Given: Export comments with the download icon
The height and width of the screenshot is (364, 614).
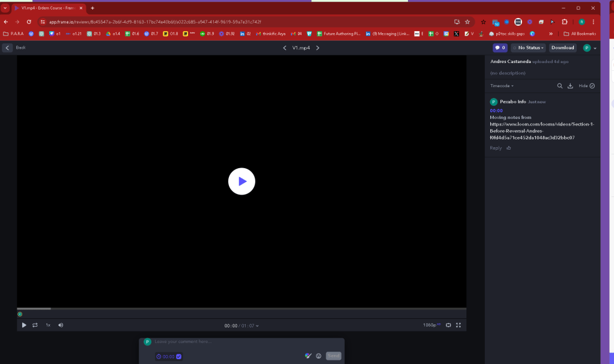Looking at the screenshot, I should coord(571,86).
